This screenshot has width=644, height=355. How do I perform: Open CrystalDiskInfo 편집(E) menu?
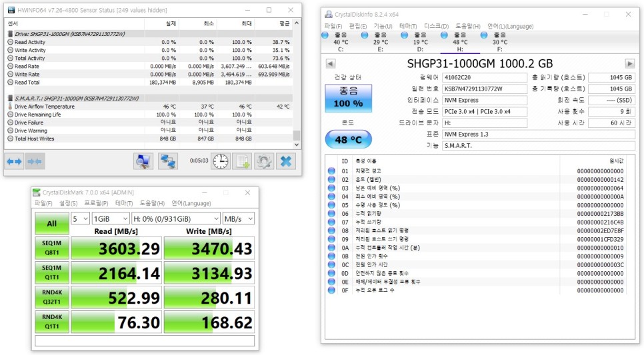point(358,26)
